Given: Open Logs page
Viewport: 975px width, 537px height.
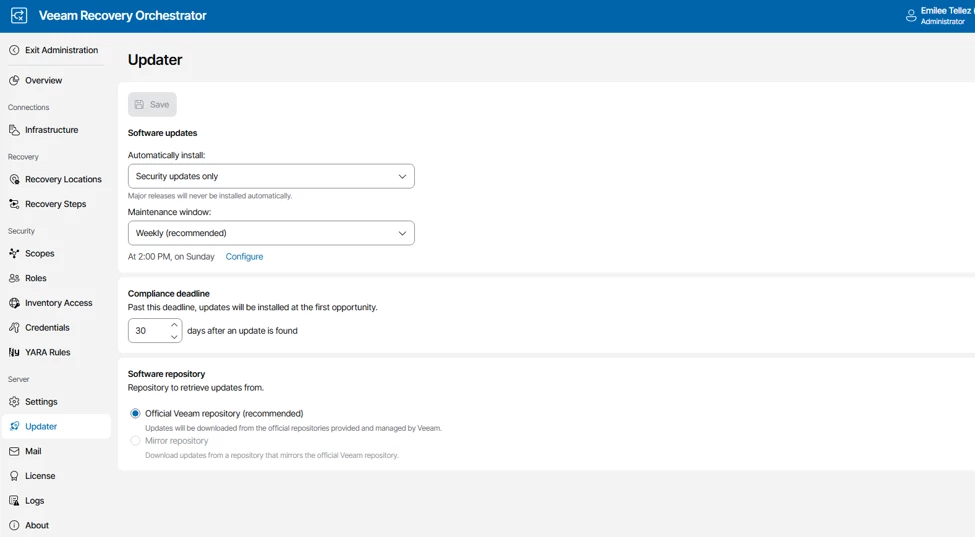Looking at the screenshot, I should (x=56, y=501).
